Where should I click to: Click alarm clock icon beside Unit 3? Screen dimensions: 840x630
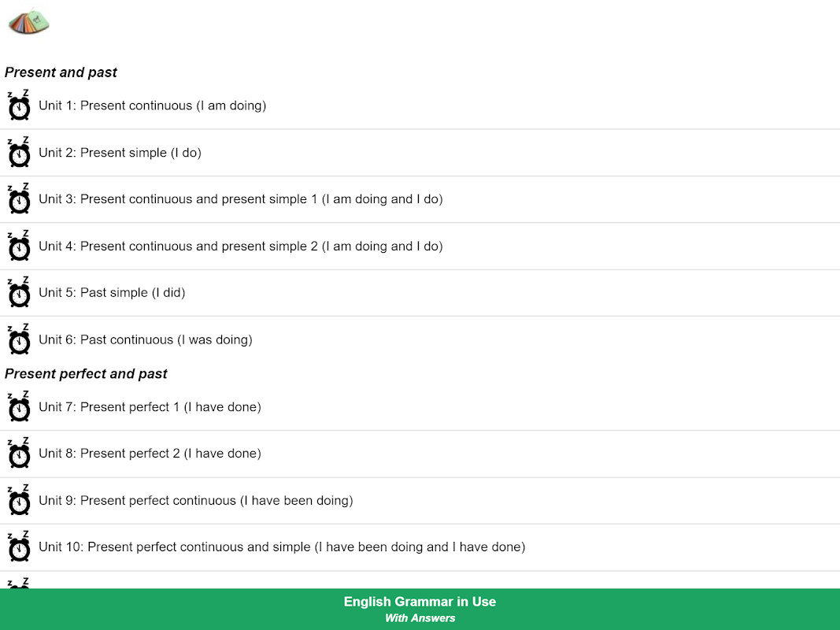click(x=19, y=199)
